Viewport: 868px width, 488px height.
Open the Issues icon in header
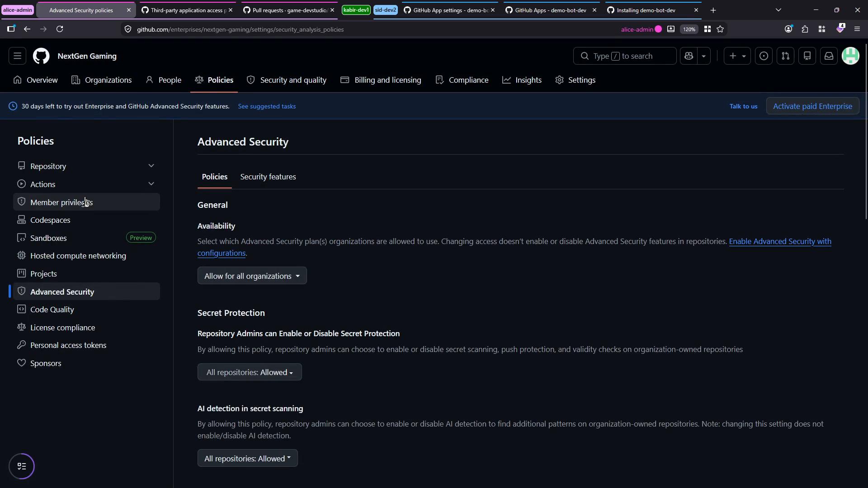pyautogui.click(x=764, y=56)
